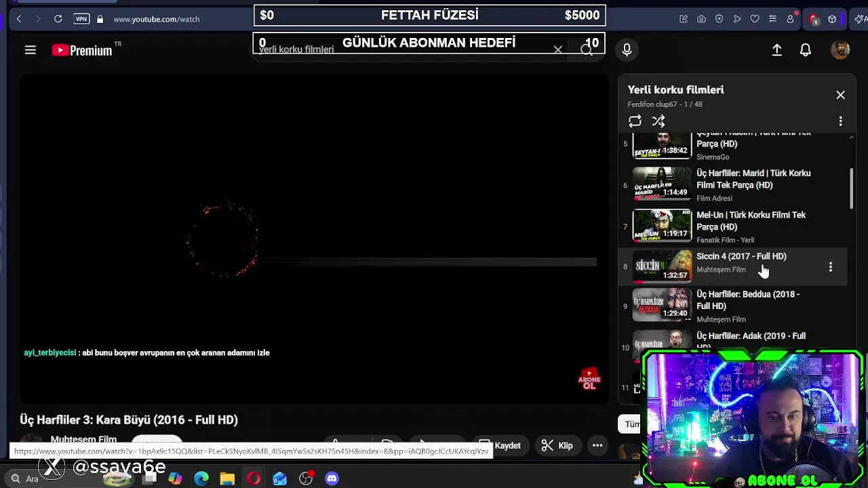Toggle playlist shuffle

point(658,121)
